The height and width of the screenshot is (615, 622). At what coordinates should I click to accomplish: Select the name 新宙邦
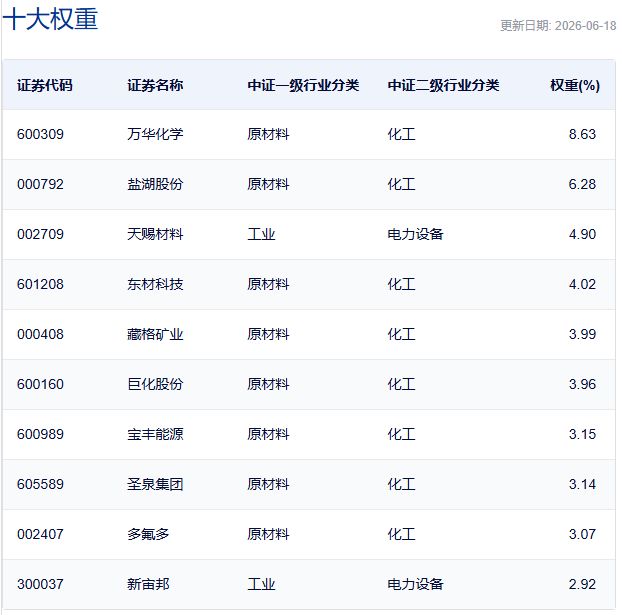[148, 584]
